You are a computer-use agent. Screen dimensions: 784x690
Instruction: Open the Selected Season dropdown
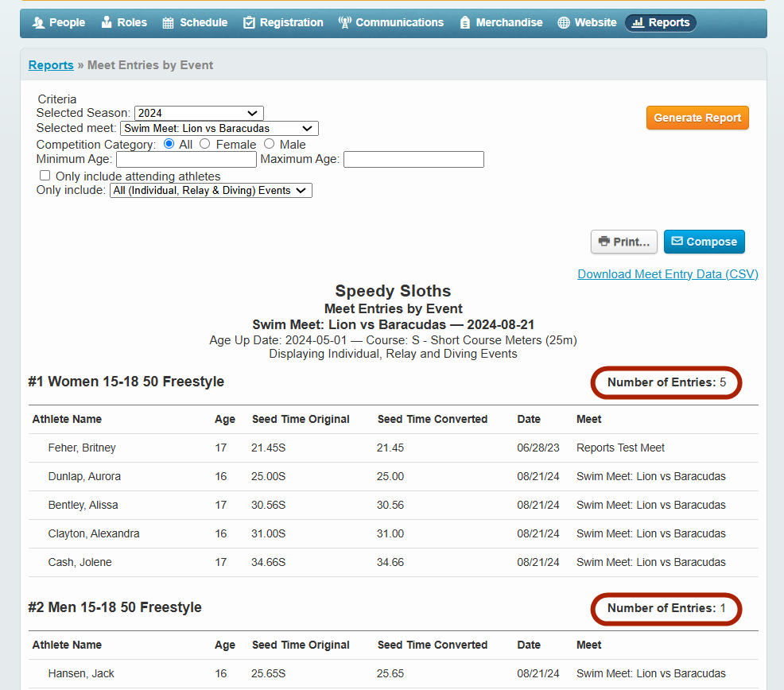[199, 113]
